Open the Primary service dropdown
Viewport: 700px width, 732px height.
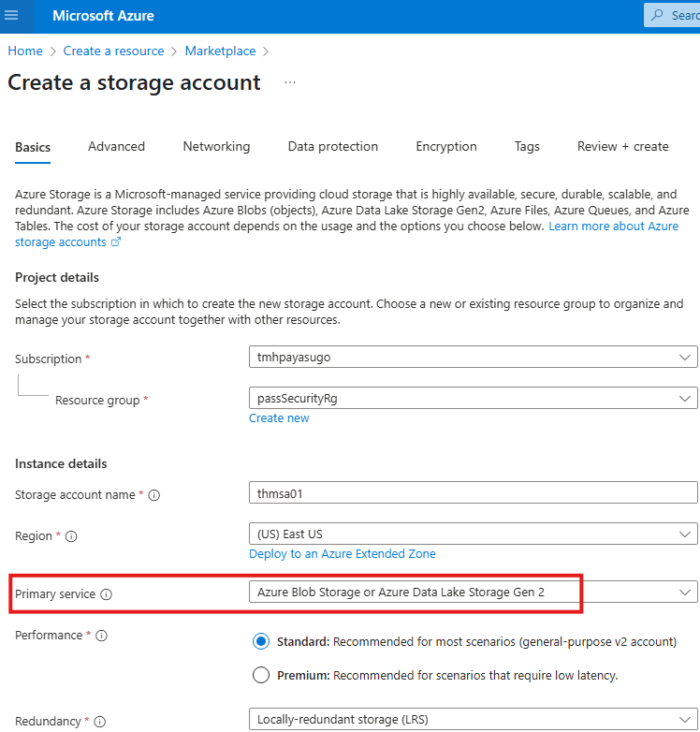tap(474, 592)
